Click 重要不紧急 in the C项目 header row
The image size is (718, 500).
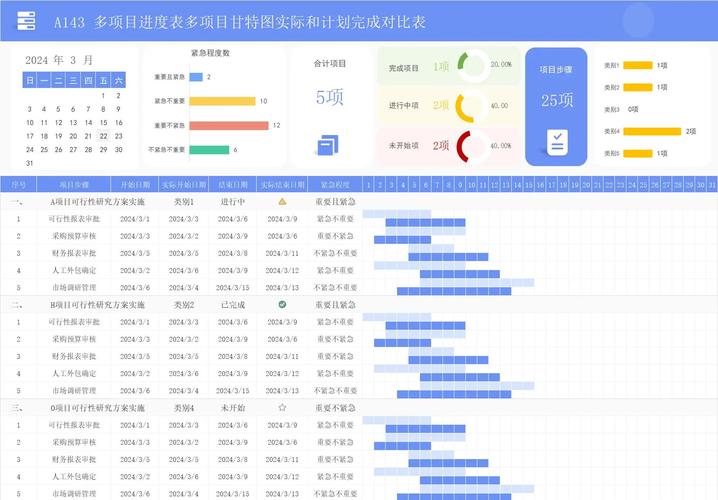(335, 408)
